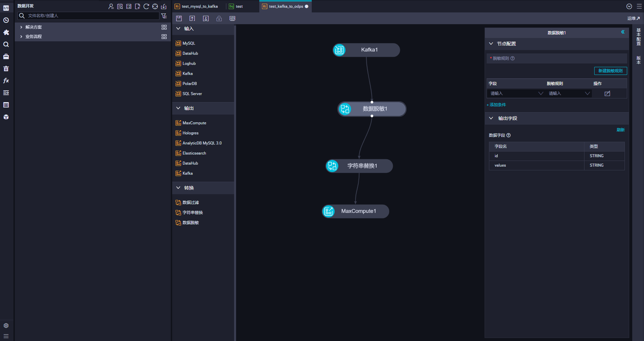Open grid view icon for 业务流程
This screenshot has width=644, height=341.
point(164,37)
